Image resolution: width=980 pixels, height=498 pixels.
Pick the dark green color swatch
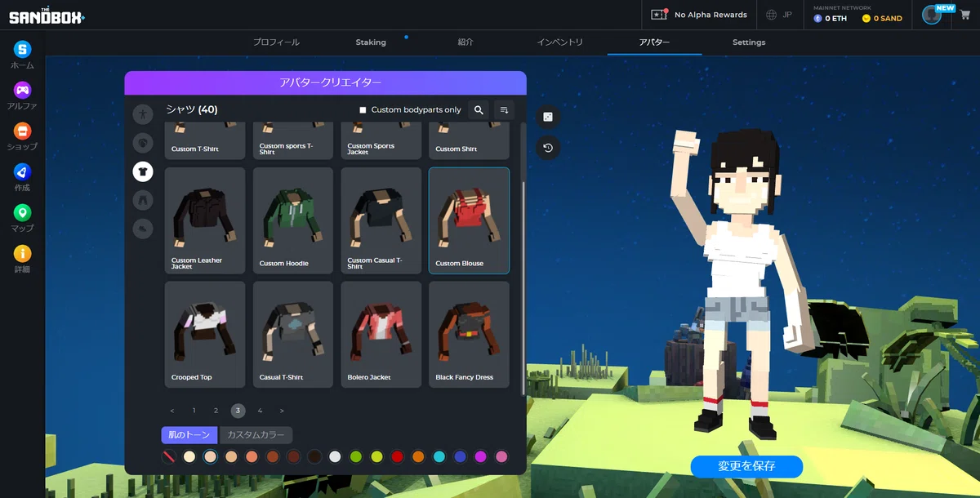356,457
